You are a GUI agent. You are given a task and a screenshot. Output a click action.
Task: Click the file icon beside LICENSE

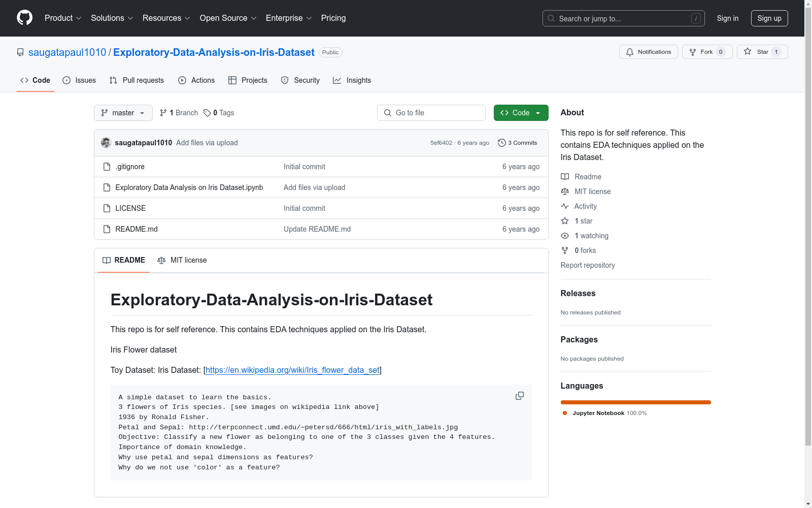pos(107,208)
